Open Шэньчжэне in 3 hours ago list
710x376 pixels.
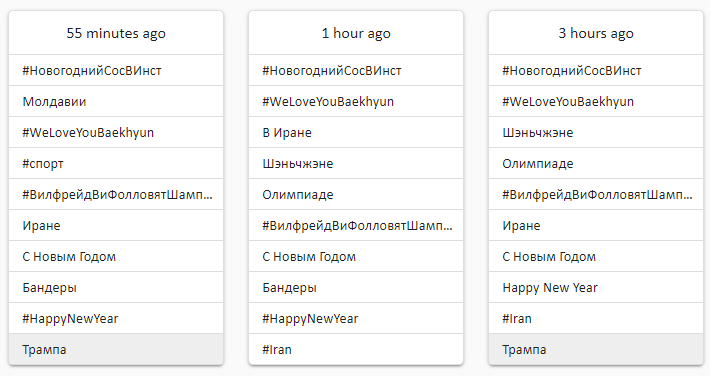(596, 133)
